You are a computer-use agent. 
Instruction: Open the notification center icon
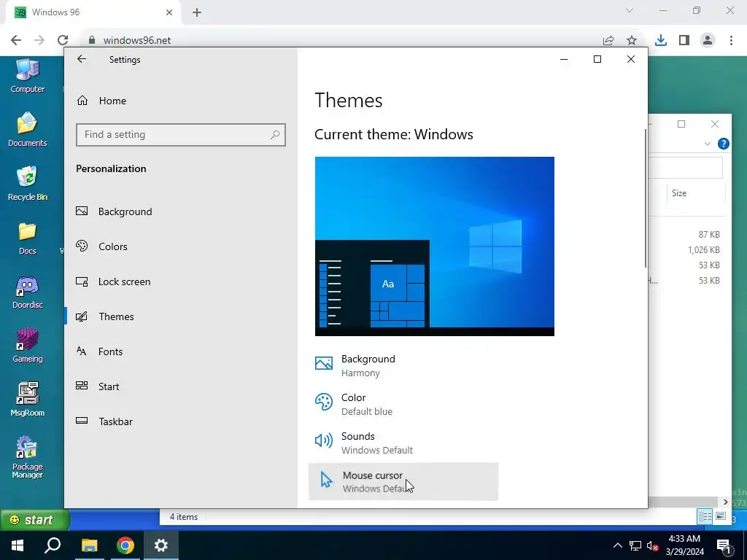tap(724, 547)
